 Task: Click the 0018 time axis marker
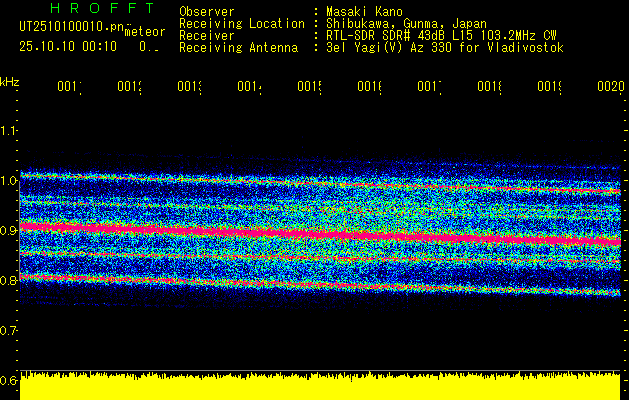[x=489, y=86]
